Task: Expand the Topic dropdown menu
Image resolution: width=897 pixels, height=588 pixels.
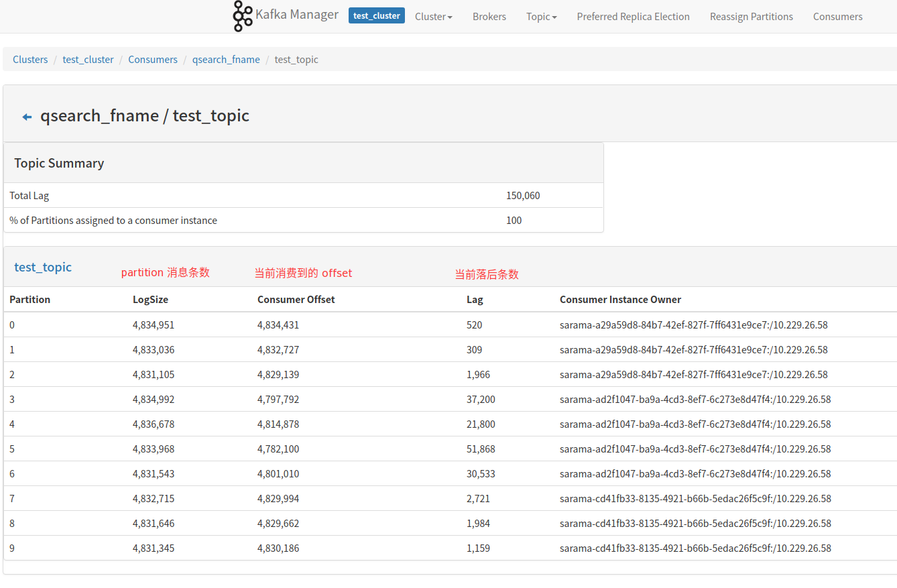Action: click(542, 17)
